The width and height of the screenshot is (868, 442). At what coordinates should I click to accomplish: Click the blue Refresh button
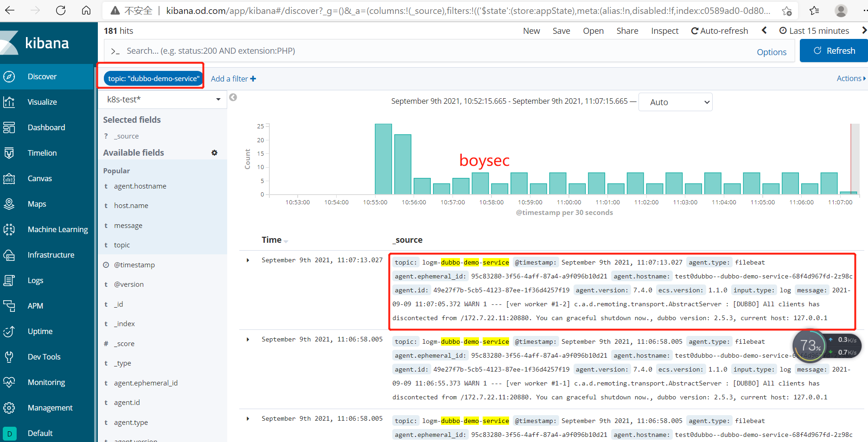coord(834,51)
